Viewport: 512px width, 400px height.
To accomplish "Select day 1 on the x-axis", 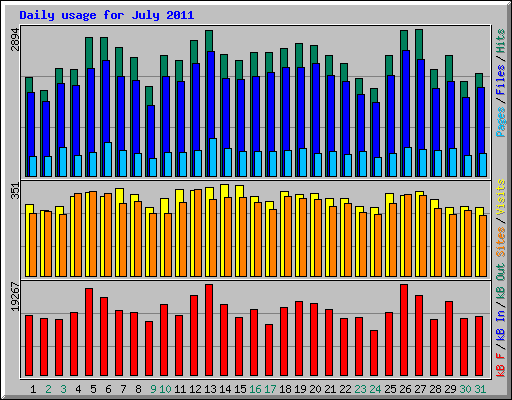I will 33,389.
